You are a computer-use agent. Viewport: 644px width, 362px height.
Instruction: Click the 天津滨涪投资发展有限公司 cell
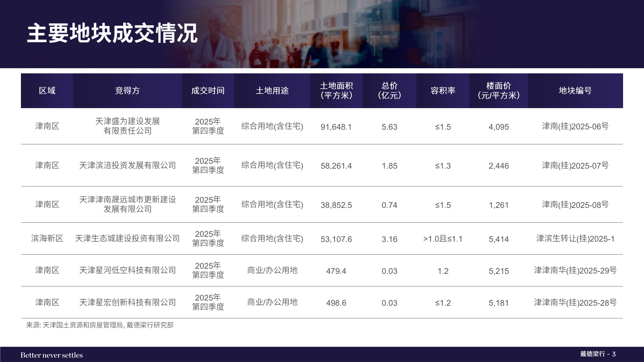coord(128,165)
